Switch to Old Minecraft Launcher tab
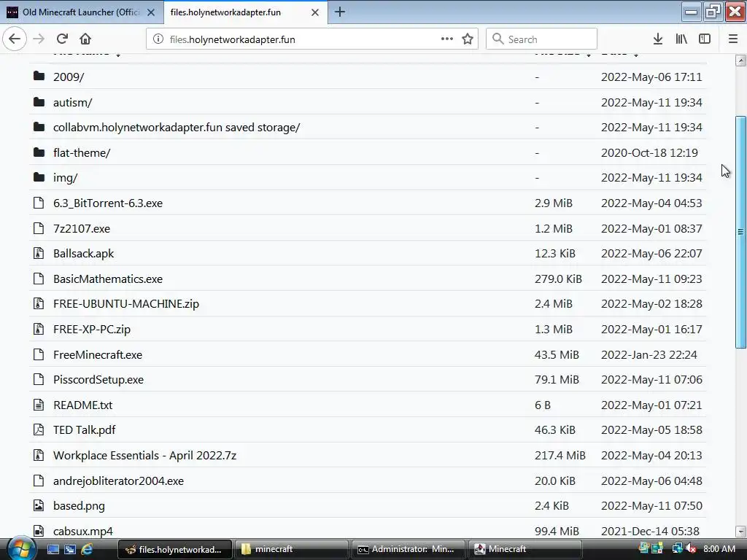Image resolution: width=747 pixels, height=560 pixels. click(x=81, y=12)
